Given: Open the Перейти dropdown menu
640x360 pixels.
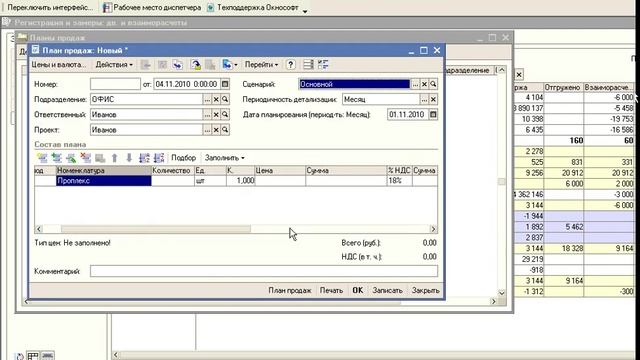Looking at the screenshot, I should click(x=261, y=64).
